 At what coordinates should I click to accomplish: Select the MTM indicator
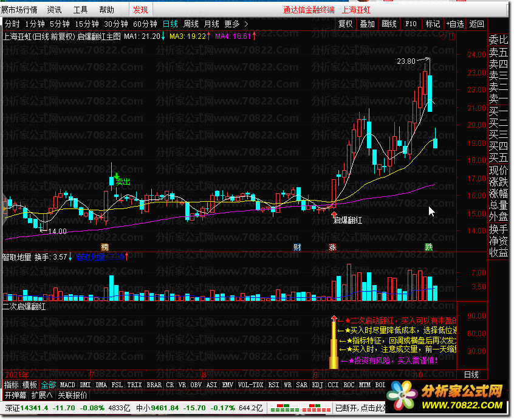[365, 385]
